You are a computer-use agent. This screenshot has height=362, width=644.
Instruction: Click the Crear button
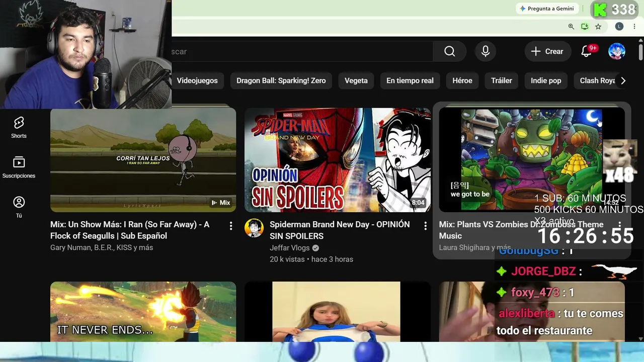click(x=547, y=51)
